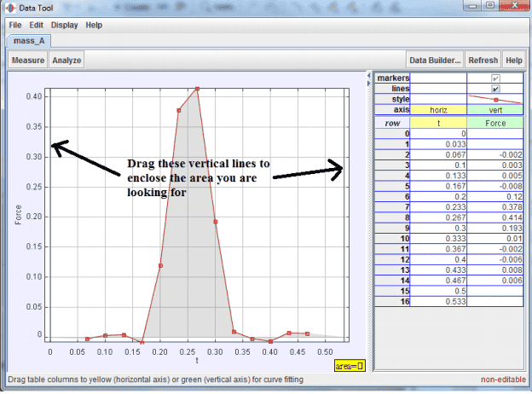The image size is (532, 394).
Task: Toggle the lines checkbox for Force
Action: (495, 89)
